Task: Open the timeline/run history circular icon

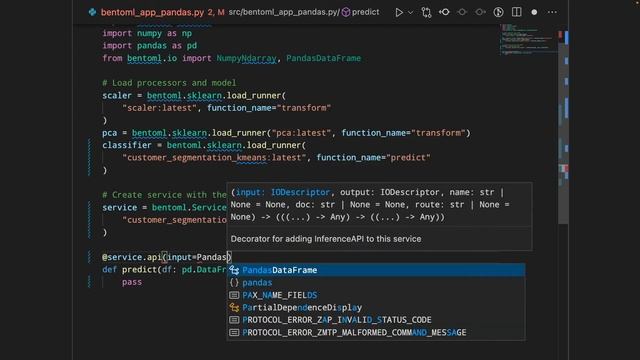Action: (498, 12)
